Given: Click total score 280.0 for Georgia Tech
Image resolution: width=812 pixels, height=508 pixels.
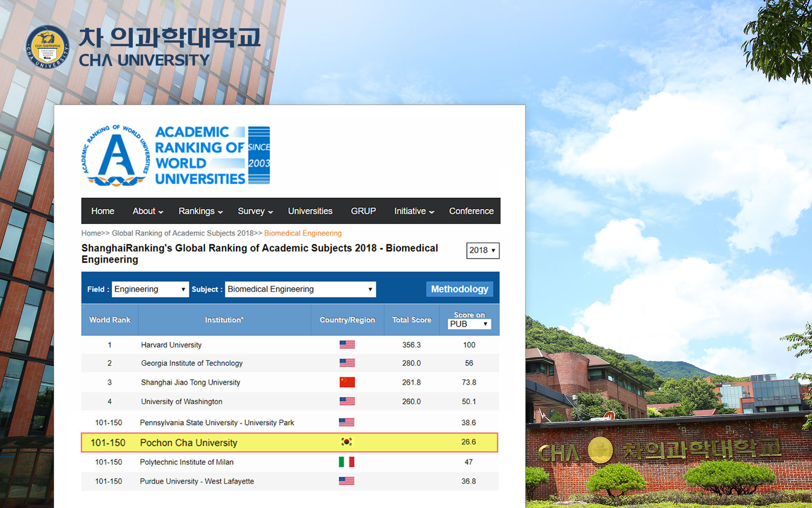Looking at the screenshot, I should 411,363.
